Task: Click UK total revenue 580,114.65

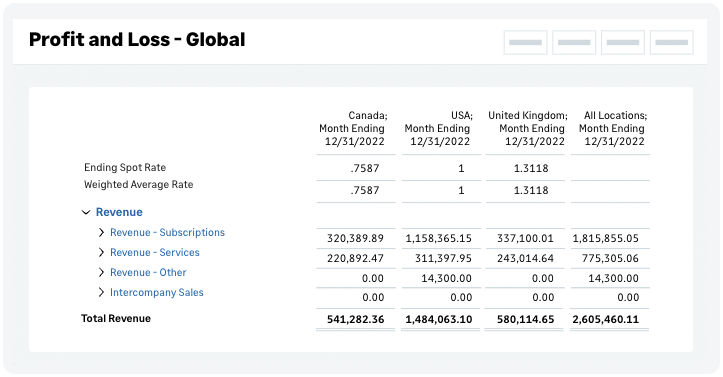Action: point(525,319)
